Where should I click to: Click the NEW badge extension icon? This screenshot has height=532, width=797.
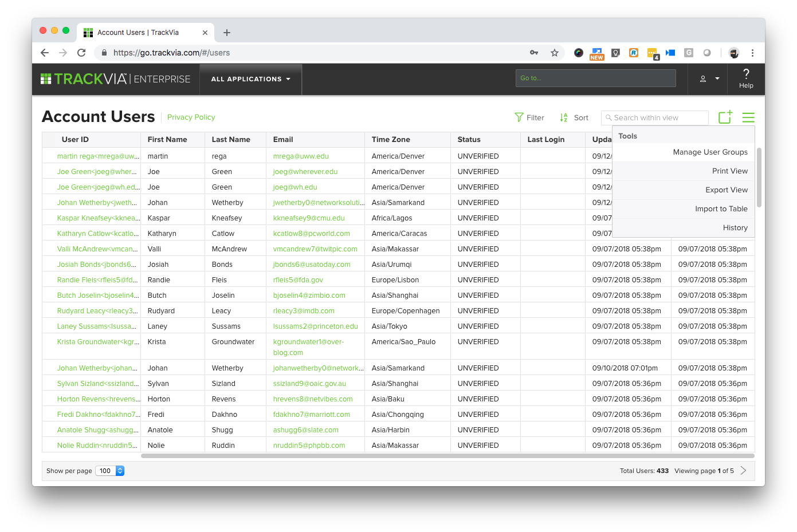click(x=597, y=53)
